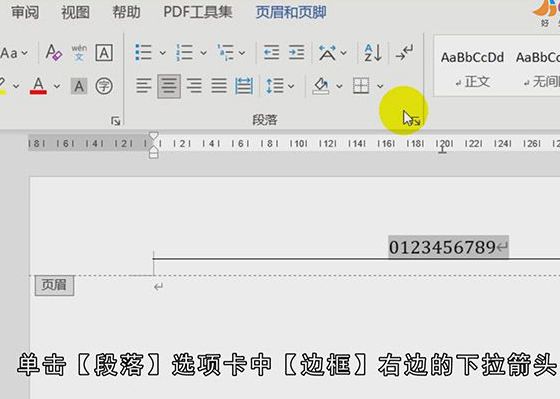
Task: Open the Change Case (Aa) dropdown
Action: click(x=14, y=53)
